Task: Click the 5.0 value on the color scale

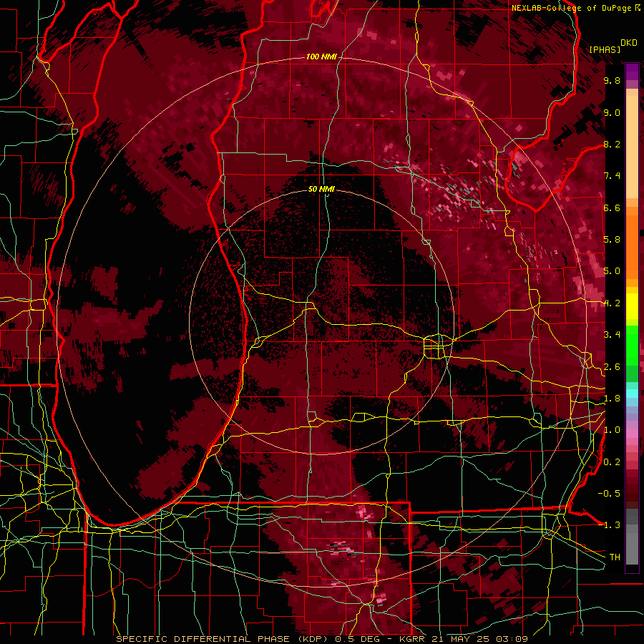Action: coord(612,271)
